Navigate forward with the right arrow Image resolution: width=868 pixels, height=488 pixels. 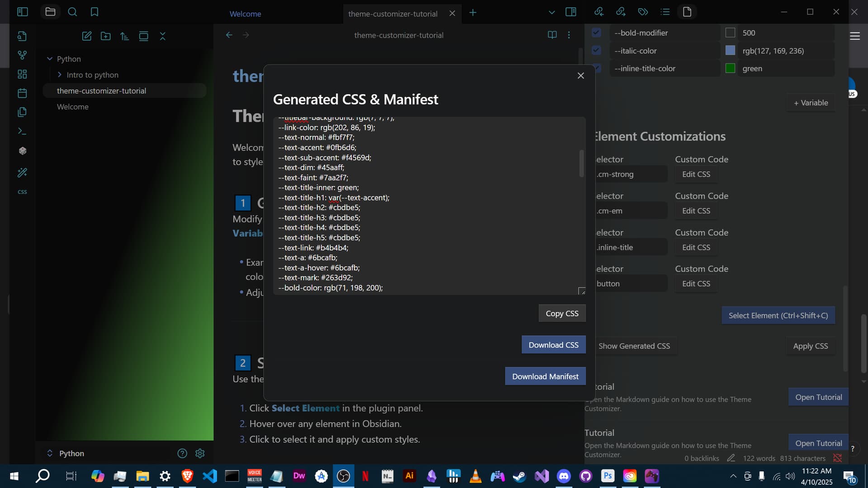246,35
